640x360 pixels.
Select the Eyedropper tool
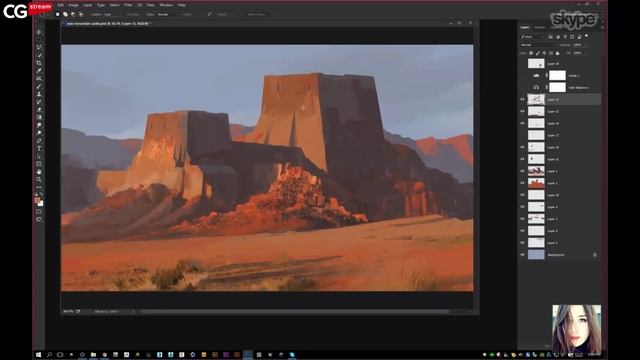39,71
